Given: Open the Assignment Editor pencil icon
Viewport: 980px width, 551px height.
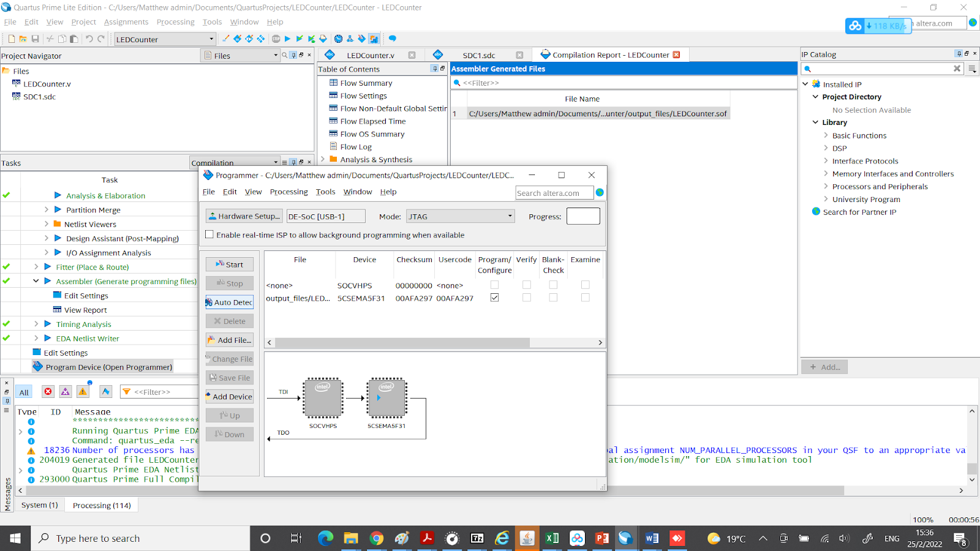Looking at the screenshot, I should tap(225, 39).
